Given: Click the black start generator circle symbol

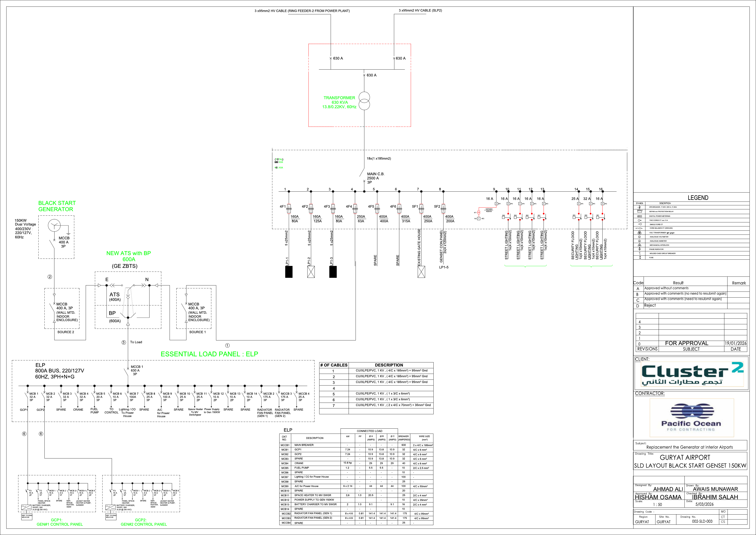Looking at the screenshot, I should [x=54, y=226].
